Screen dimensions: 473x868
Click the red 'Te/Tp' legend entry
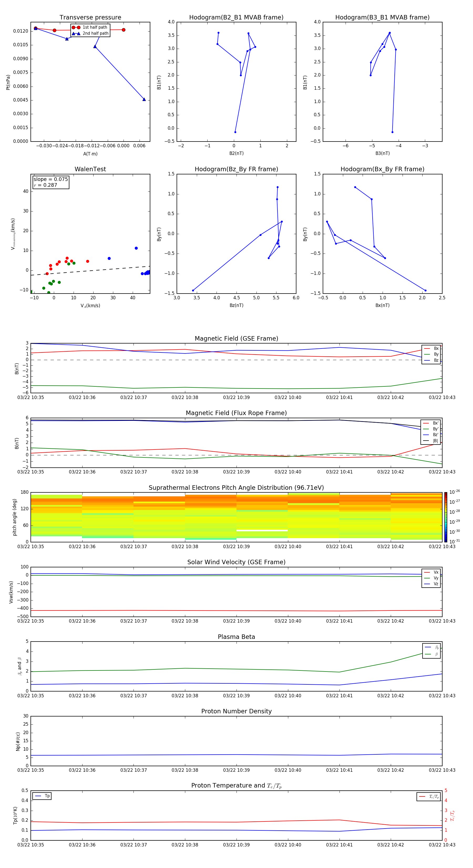point(429,796)
